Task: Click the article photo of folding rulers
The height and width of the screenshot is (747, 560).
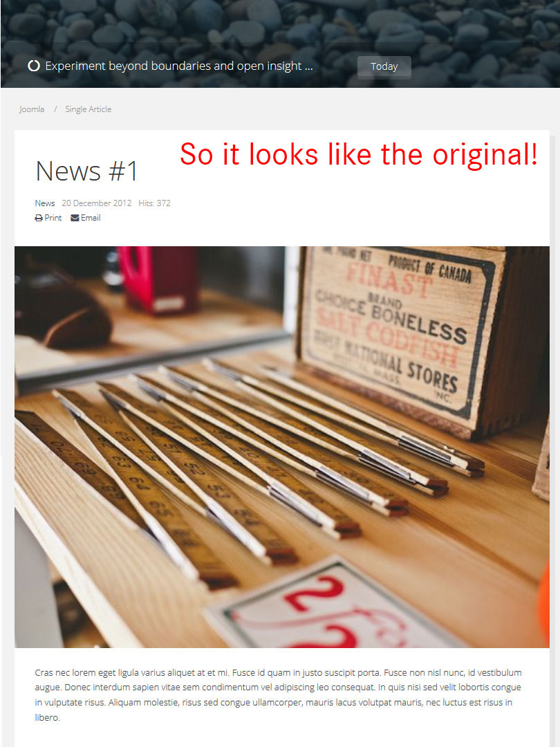Action: click(x=282, y=447)
